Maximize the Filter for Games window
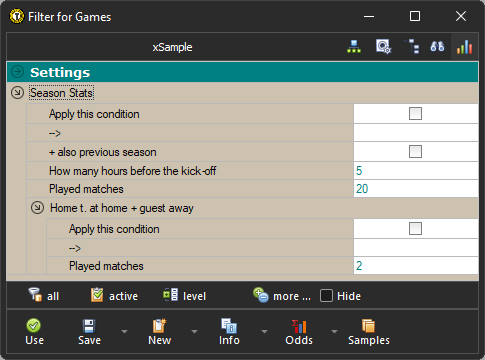 415,16
